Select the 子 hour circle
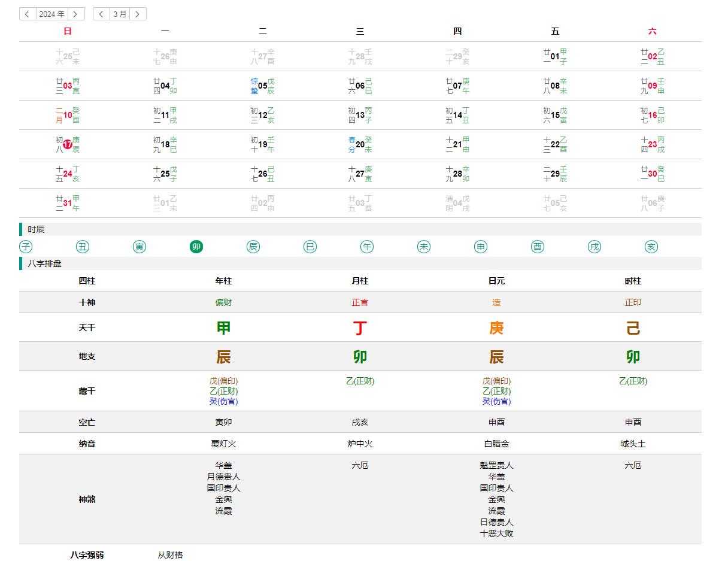 pyautogui.click(x=26, y=247)
